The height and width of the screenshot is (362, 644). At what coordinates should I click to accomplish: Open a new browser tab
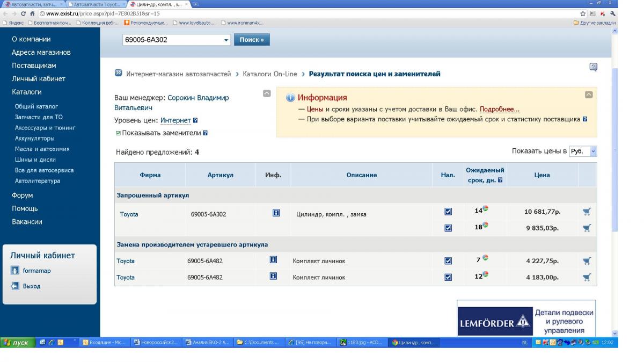(x=195, y=4)
